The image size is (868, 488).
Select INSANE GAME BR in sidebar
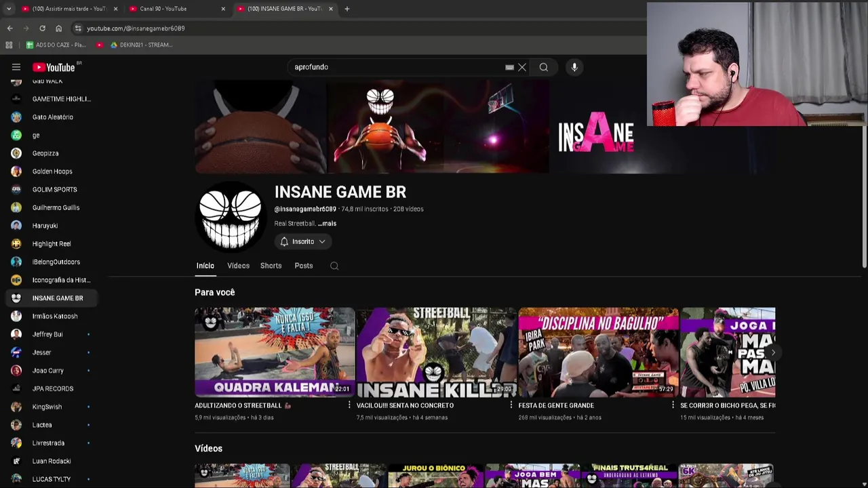(52, 298)
